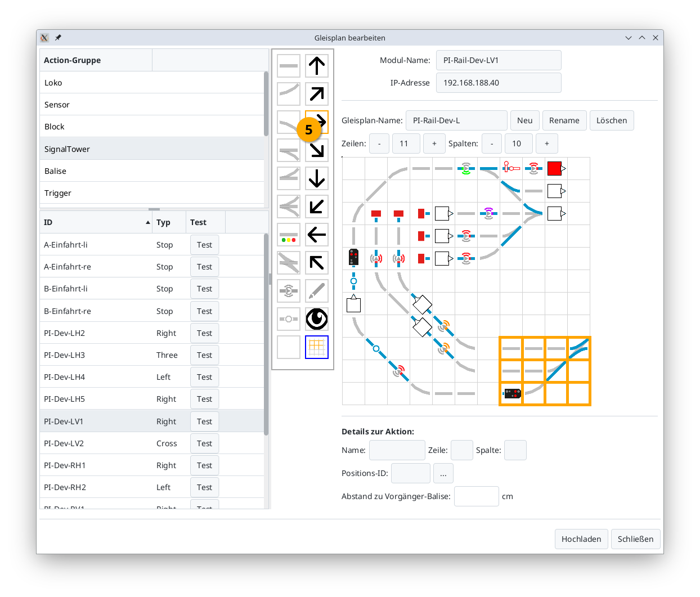Choose the left arrow direction tool

click(317, 235)
